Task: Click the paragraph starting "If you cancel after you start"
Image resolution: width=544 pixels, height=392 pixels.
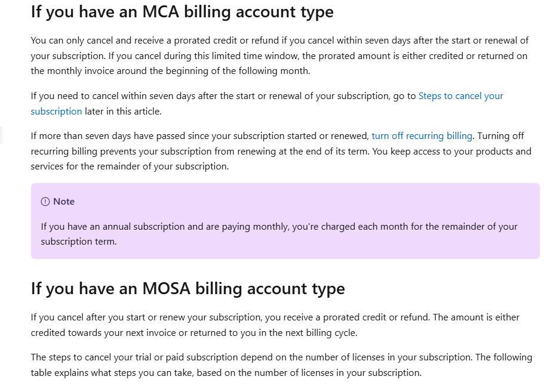Action: point(275,325)
